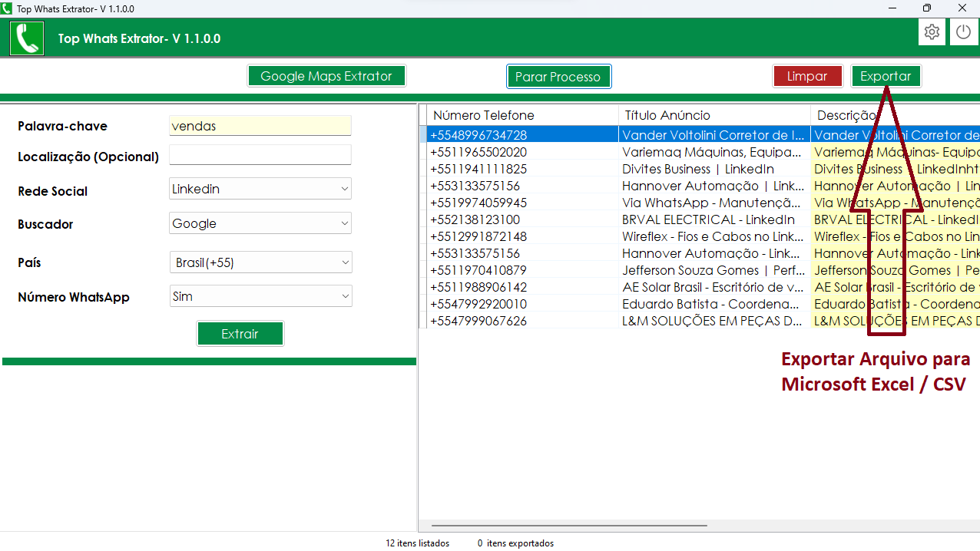Minimize the Top Whats Extrator window

click(892, 8)
